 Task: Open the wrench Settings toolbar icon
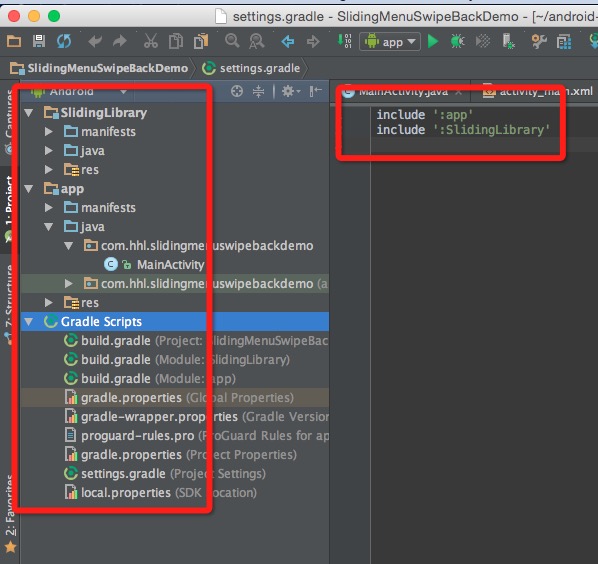pos(539,41)
